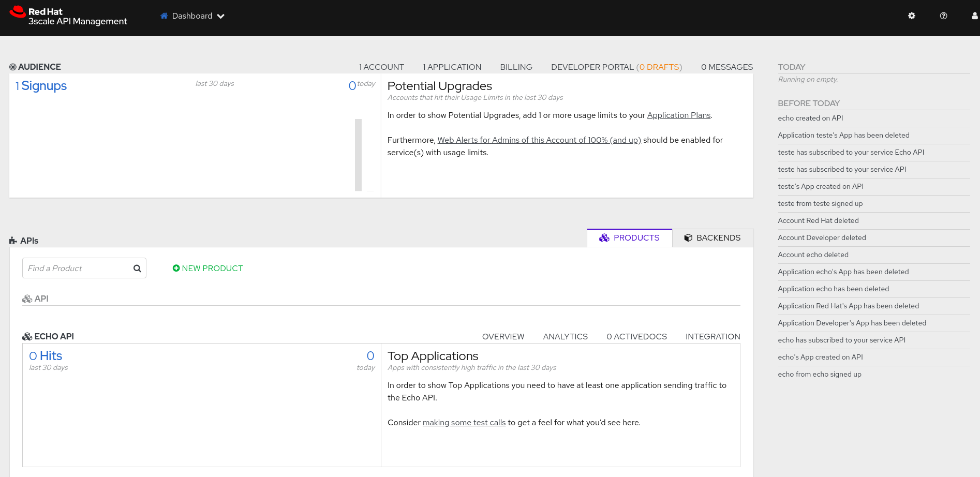The image size is (980, 477).
Task: Open the 0 Hits link
Action: (46, 356)
